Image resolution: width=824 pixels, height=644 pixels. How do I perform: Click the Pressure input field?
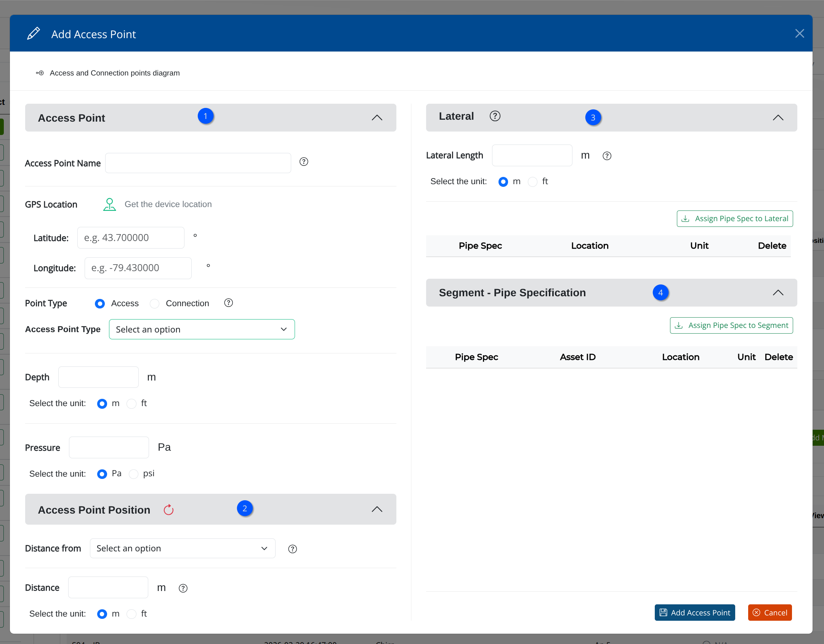[x=109, y=447]
